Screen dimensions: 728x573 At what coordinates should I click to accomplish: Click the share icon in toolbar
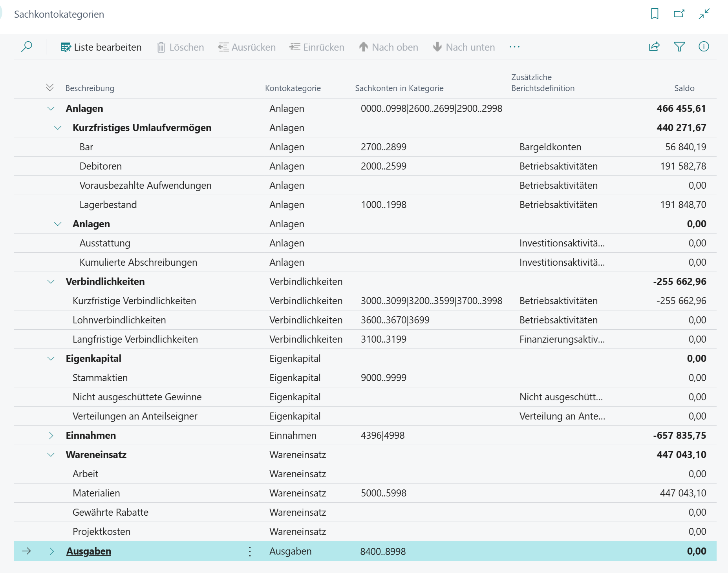654,47
